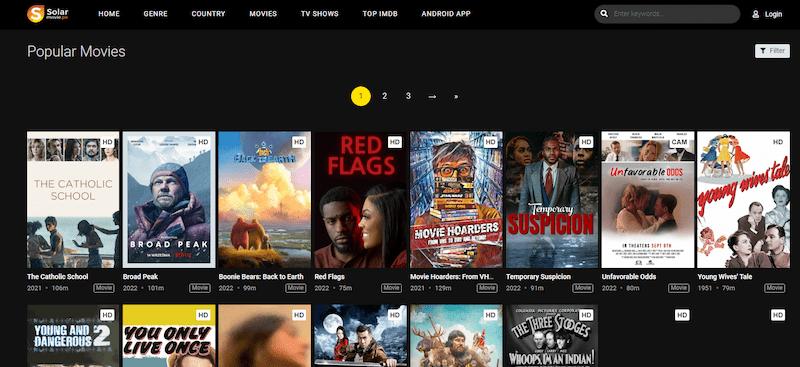Open the Red Flags poster
Viewport: 800px width, 367px height.
(x=360, y=200)
